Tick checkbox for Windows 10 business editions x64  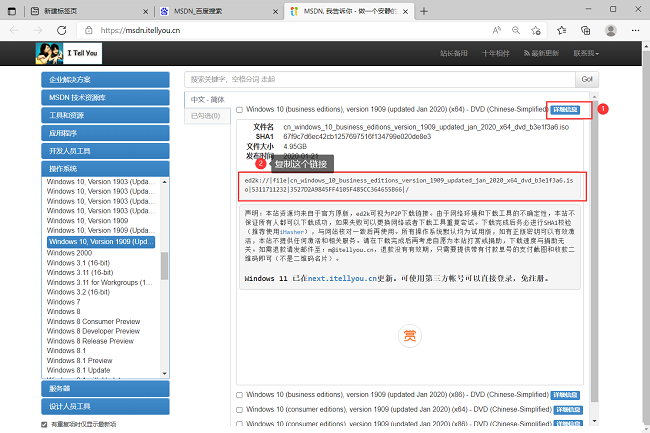pos(240,109)
